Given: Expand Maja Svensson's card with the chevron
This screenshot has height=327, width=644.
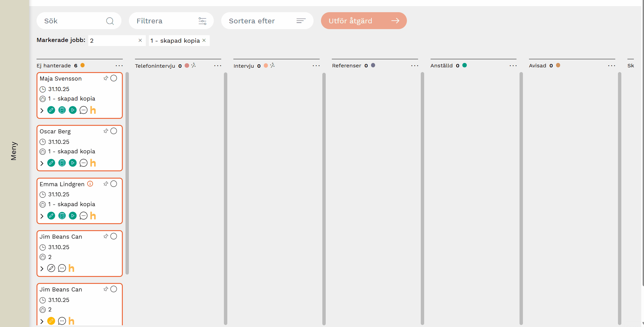Looking at the screenshot, I should (x=42, y=110).
